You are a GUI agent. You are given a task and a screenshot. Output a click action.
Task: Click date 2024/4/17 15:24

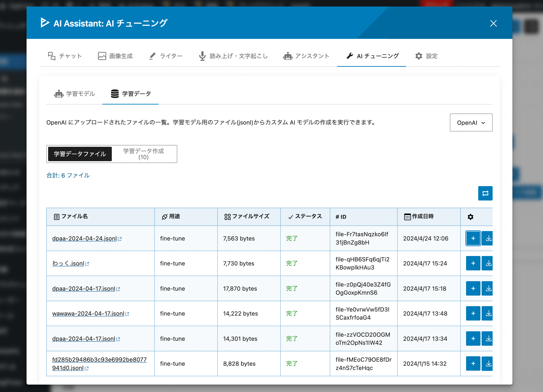tap(425, 263)
